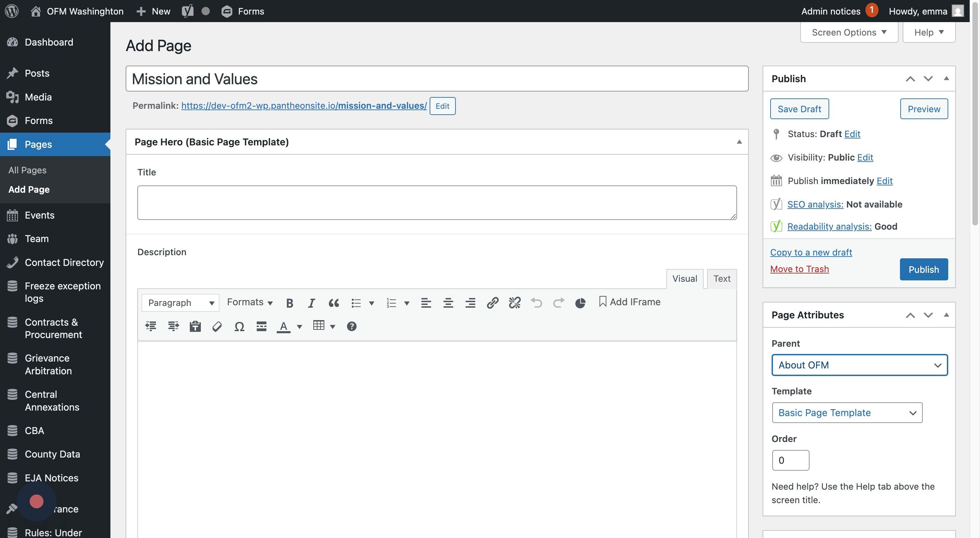Viewport: 980px width, 538px height.
Task: Toggle the Page Attributes panel collapse triangle
Action: pyautogui.click(x=946, y=315)
